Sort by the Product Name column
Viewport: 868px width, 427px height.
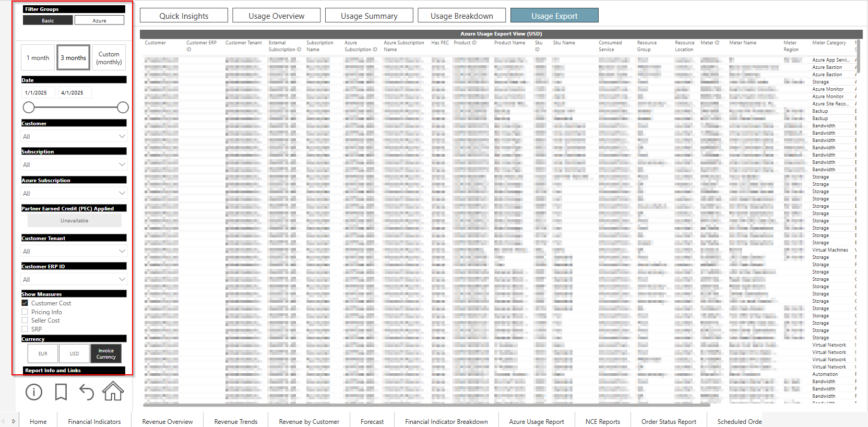[510, 43]
